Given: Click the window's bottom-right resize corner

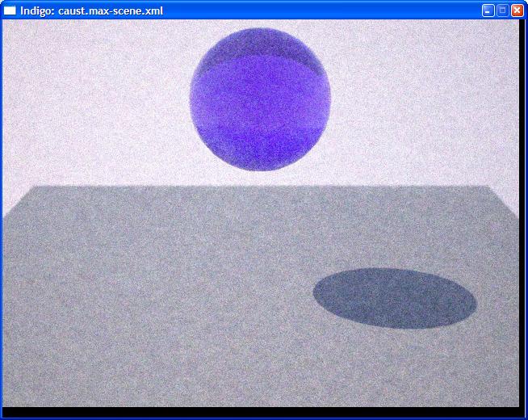Looking at the screenshot, I should [525, 417].
